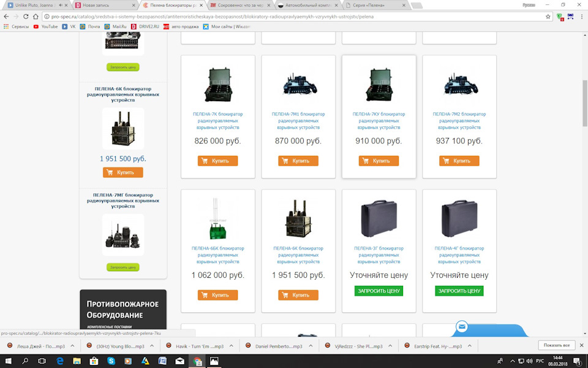This screenshot has width=588, height=368.
Task: Click ПЕЛЕНА-6БК green device image
Action: [217, 219]
